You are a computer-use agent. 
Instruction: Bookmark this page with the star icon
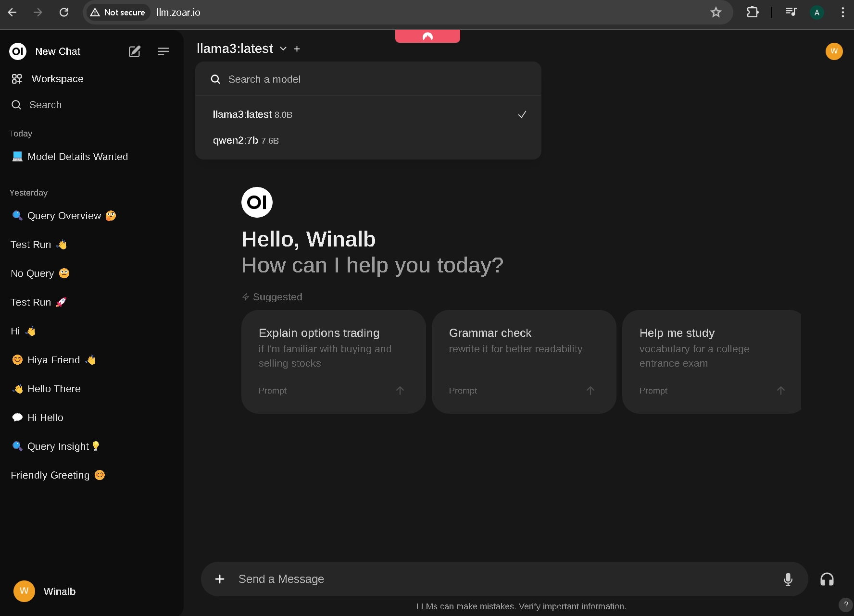[x=716, y=12]
